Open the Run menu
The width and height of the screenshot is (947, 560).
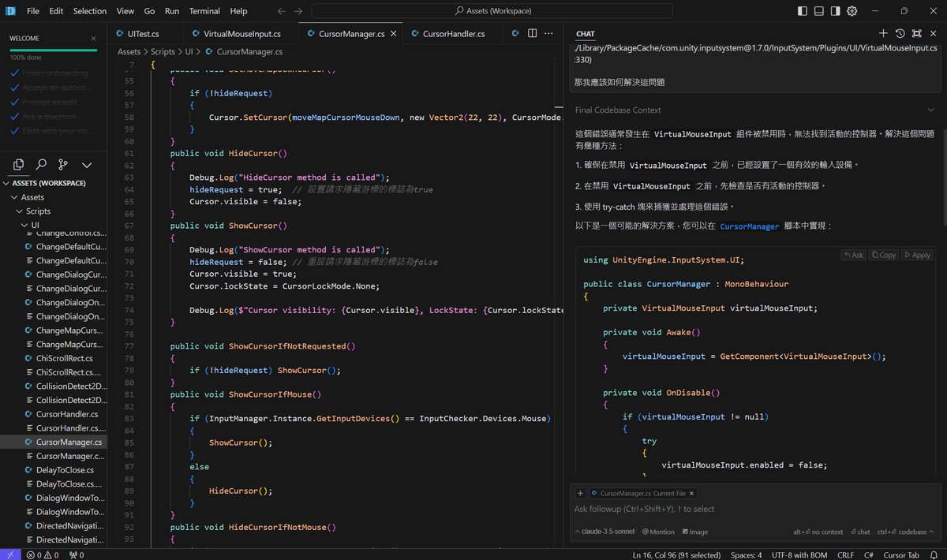pos(172,11)
